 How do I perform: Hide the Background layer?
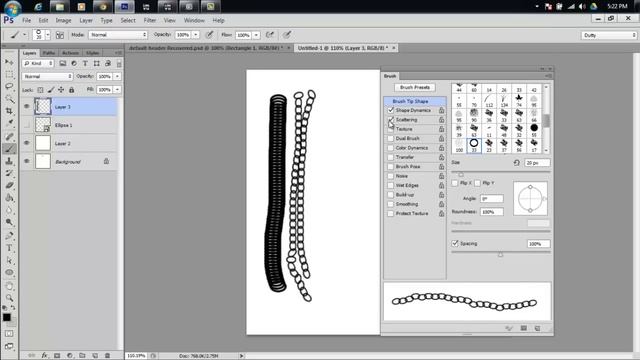27,161
